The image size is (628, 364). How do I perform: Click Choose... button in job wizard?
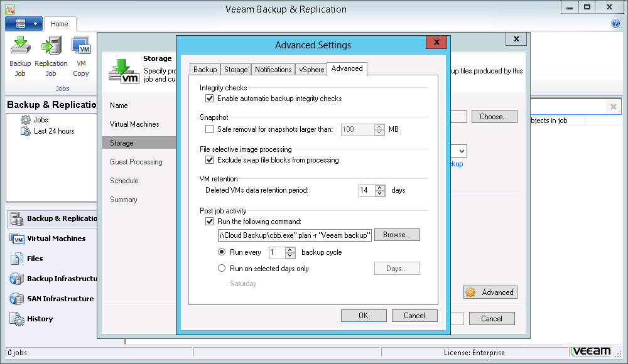(x=494, y=117)
